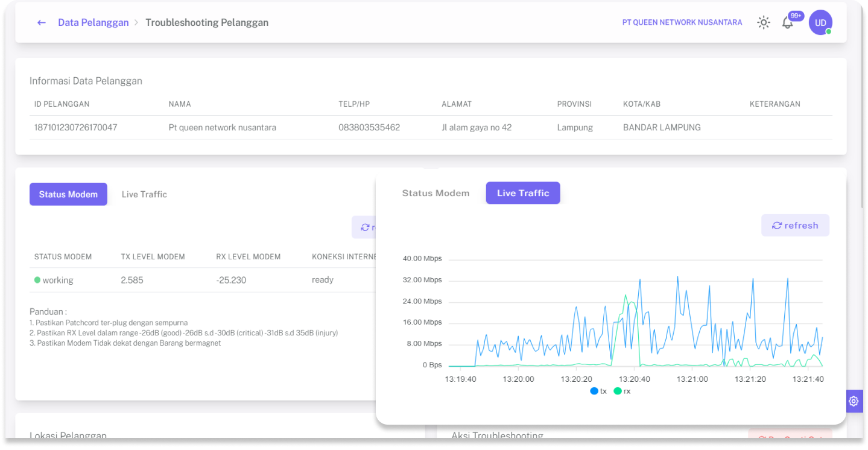
Task: Switch to Status Modem tab in traffic popup
Action: pos(436,193)
